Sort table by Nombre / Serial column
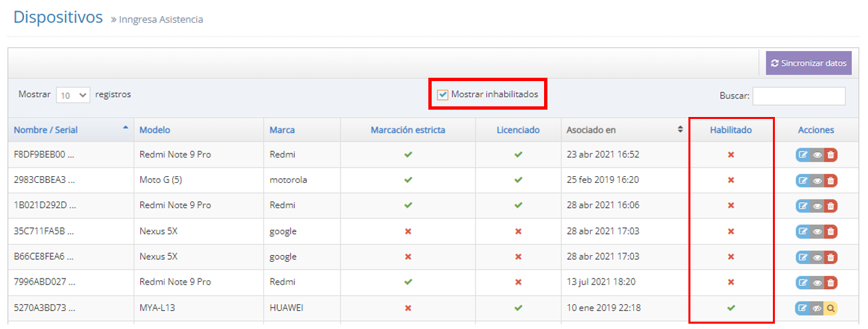This screenshot has height=329, width=868. click(x=46, y=130)
